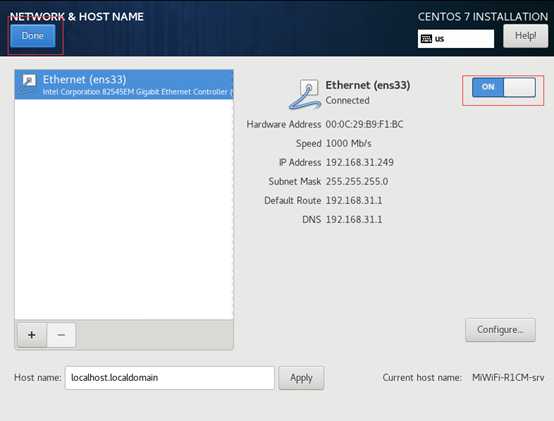
Task: Click the Subnet Mask 255.255.255.0 value
Action: (357, 182)
